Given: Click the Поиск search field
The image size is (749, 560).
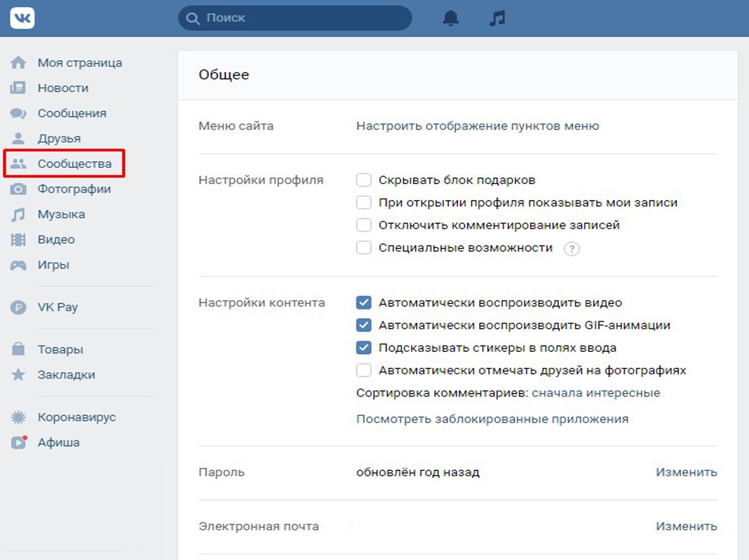Looking at the screenshot, I should [301, 18].
